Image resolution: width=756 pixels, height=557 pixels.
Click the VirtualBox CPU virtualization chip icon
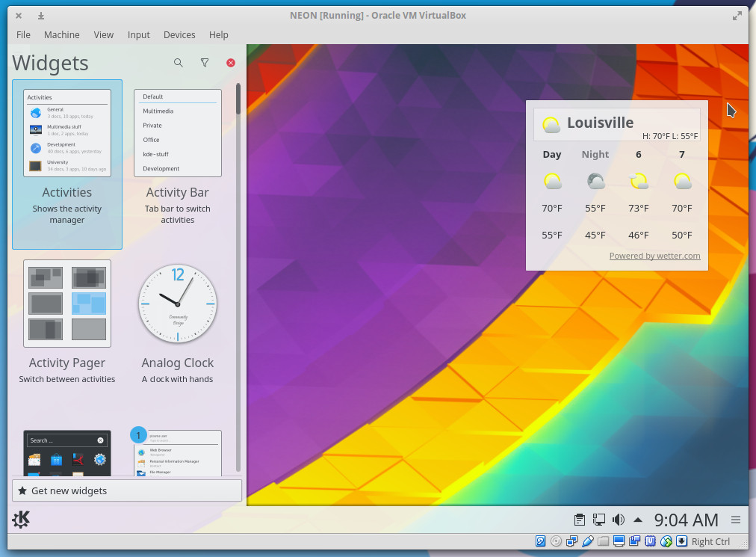coord(651,541)
